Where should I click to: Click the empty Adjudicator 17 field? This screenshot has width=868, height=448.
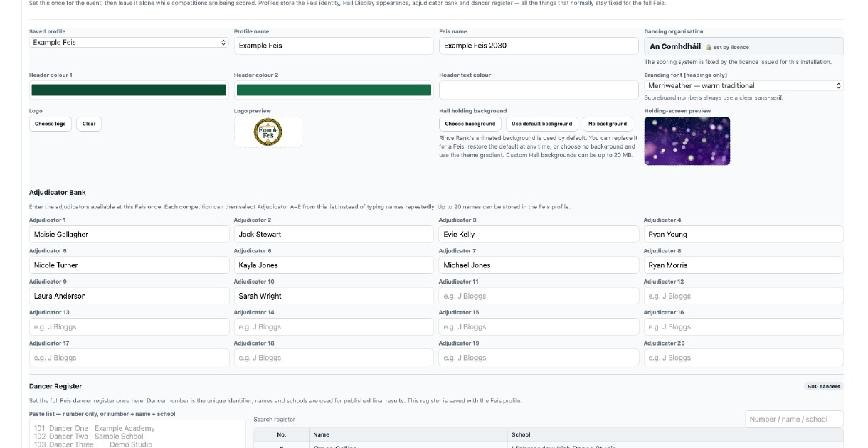pyautogui.click(x=129, y=358)
